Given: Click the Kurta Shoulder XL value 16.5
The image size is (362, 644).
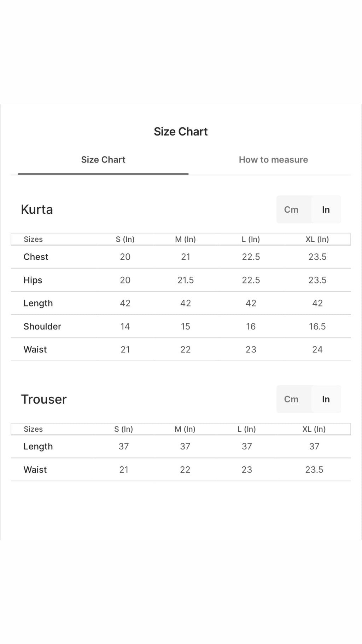Looking at the screenshot, I should point(317,326).
